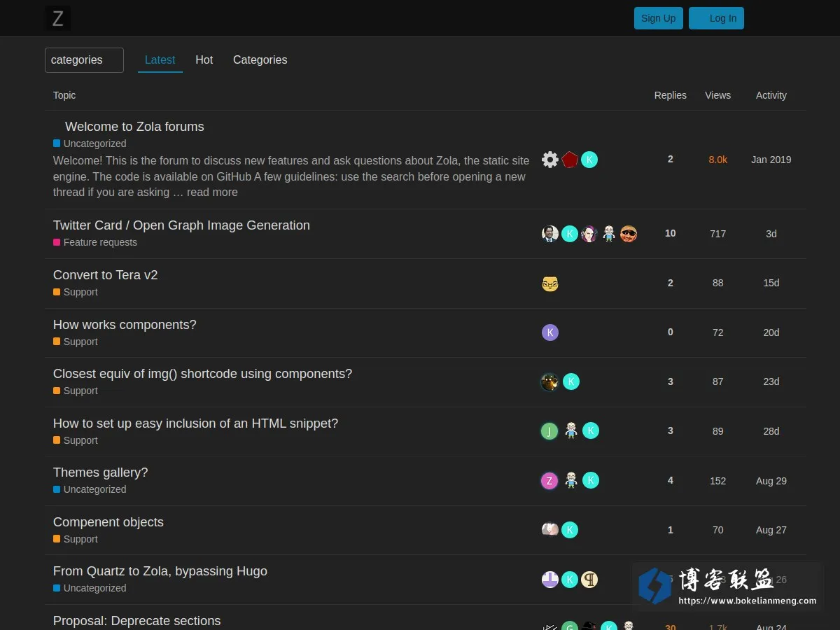This screenshot has width=840, height=630.
Task: Open Closest equiv of img() shortcode topic
Action: coord(203,374)
